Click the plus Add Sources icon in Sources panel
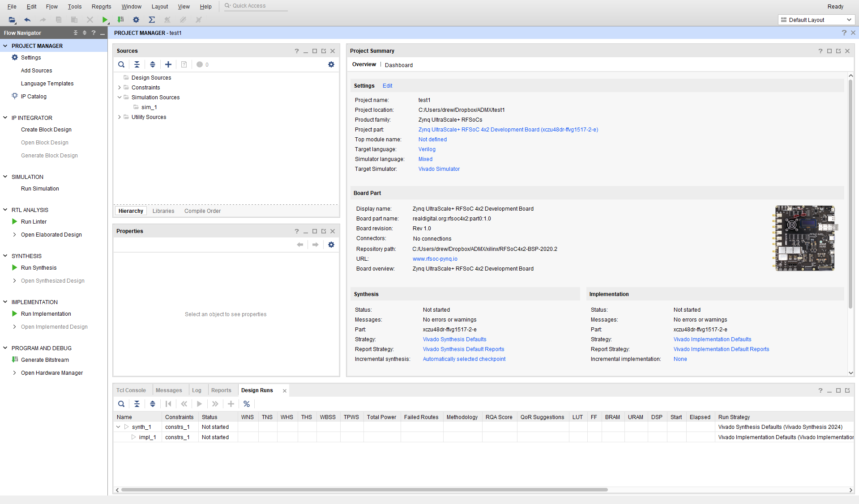Screen dimensions: 859x504 [x=168, y=64]
